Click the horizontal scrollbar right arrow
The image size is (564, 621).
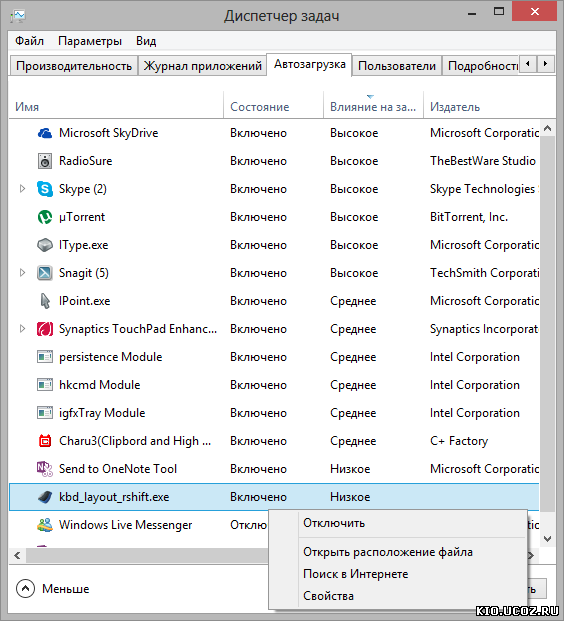(x=531, y=556)
